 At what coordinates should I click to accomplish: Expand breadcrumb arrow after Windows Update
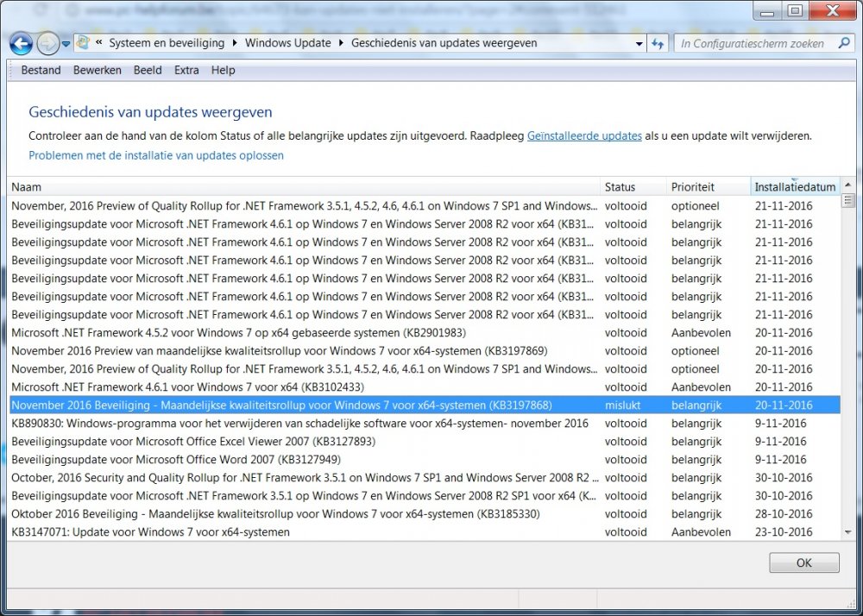pyautogui.click(x=341, y=43)
